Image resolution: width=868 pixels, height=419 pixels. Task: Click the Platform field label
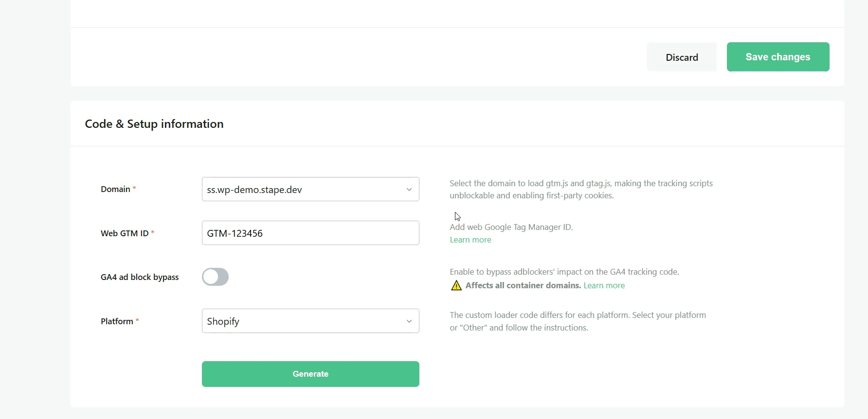117,321
